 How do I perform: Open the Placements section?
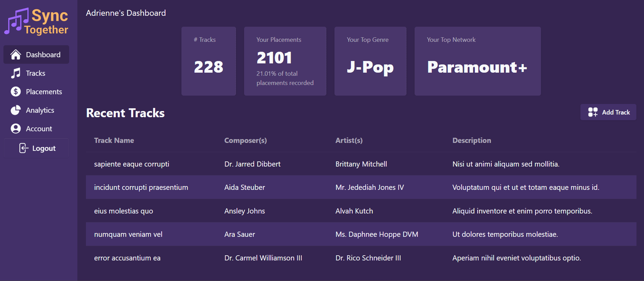point(36,91)
